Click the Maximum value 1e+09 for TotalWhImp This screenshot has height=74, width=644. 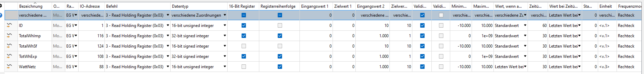pyautogui.click(x=487, y=36)
